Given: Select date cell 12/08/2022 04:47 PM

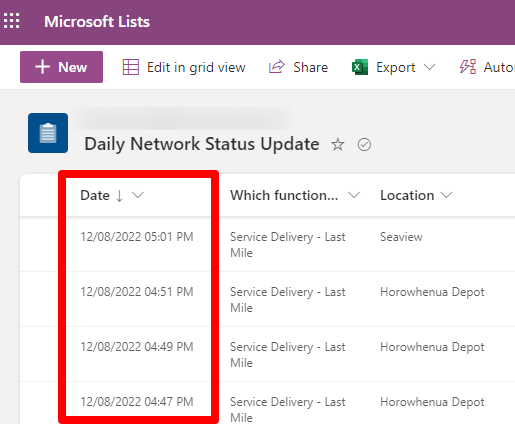Looking at the screenshot, I should pyautogui.click(x=137, y=402).
